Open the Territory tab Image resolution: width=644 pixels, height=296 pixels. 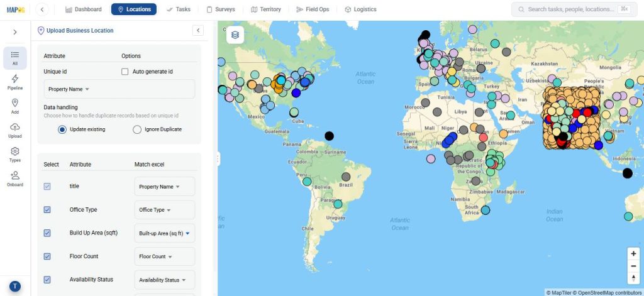coord(266,9)
